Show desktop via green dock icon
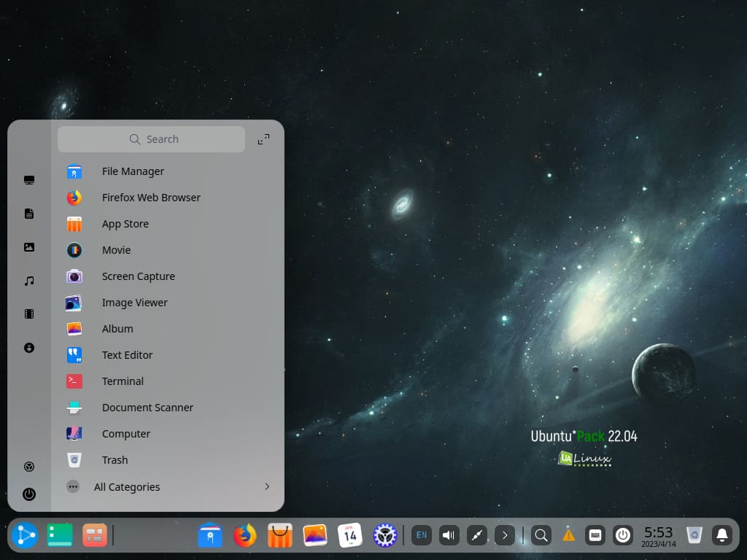This screenshot has height=560, width=747. [60, 534]
